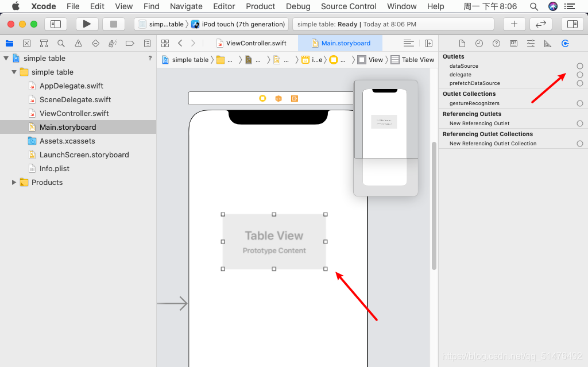Click the dataSource outlet connection circle
This screenshot has width=588, height=367.
(580, 66)
